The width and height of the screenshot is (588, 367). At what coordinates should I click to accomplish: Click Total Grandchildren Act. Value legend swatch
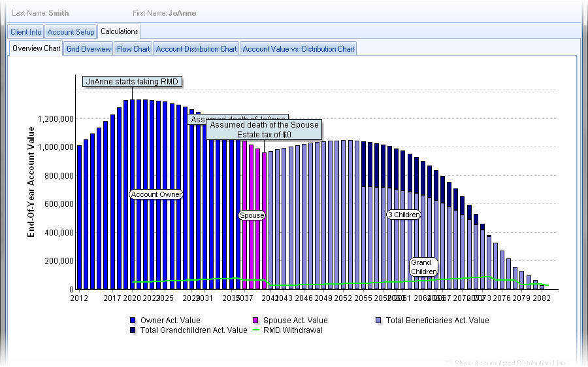(x=133, y=330)
